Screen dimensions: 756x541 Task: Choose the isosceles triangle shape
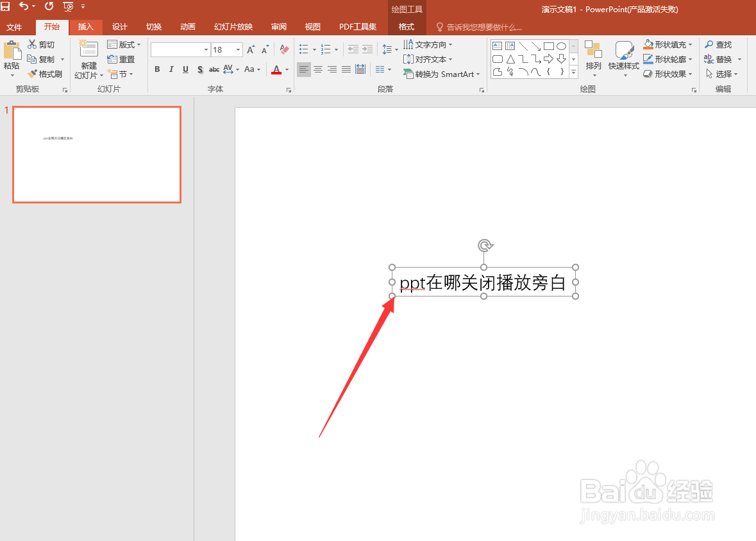(x=510, y=59)
